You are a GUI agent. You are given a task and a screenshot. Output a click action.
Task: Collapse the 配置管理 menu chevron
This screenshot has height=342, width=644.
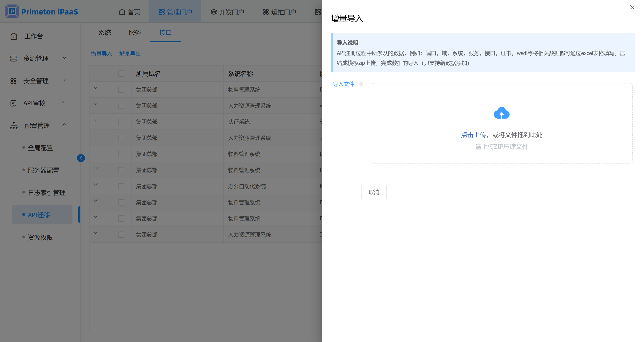click(64, 125)
